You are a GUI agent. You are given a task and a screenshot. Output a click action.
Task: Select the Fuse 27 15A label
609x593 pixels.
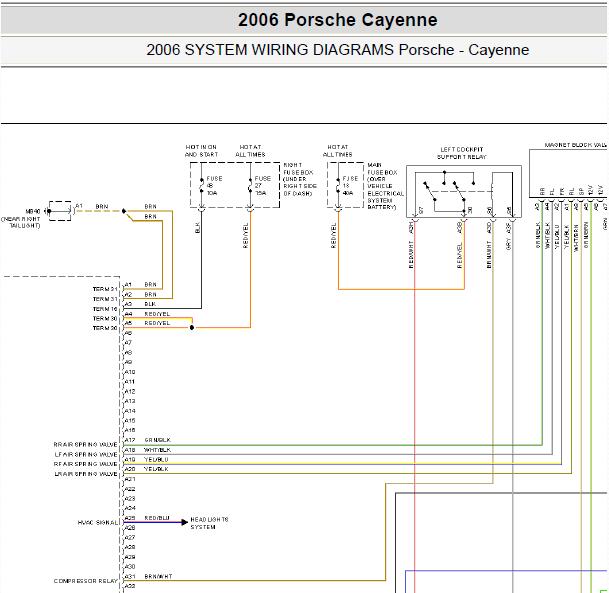[x=263, y=186]
